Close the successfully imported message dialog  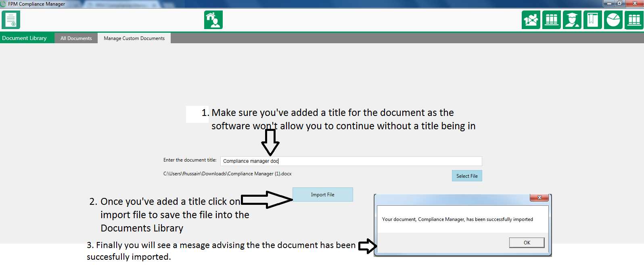(x=539, y=198)
